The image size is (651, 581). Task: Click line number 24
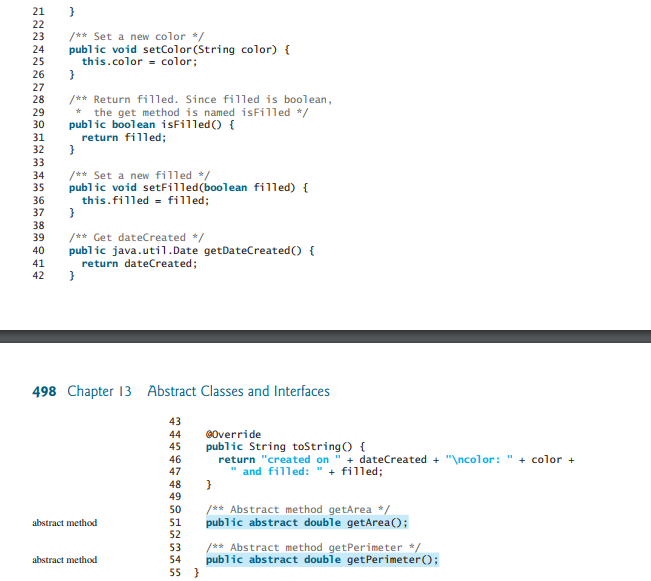tap(38, 49)
